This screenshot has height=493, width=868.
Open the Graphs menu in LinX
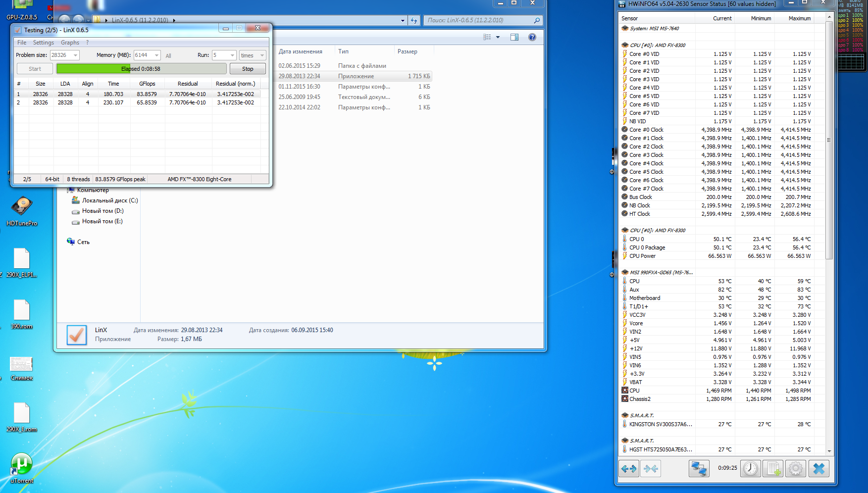point(70,43)
